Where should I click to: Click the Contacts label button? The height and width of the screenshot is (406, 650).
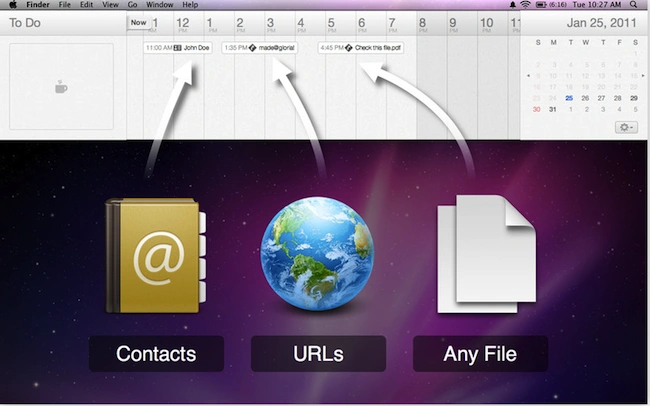[156, 354]
